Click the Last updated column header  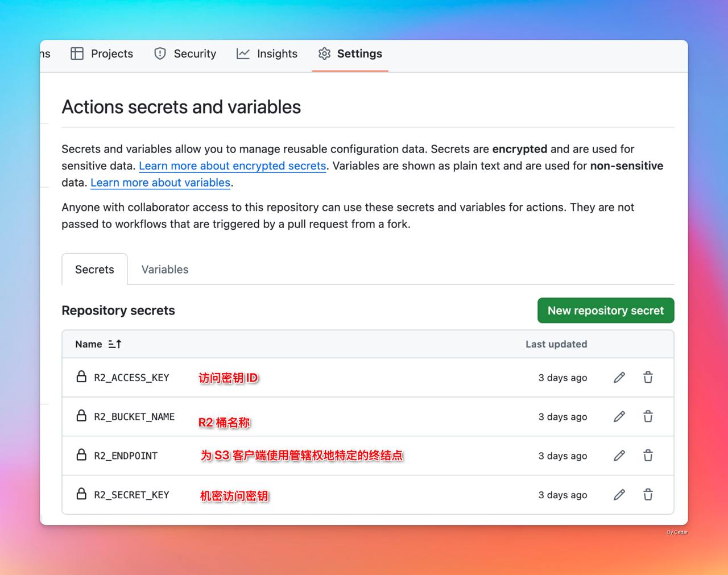[x=556, y=344]
